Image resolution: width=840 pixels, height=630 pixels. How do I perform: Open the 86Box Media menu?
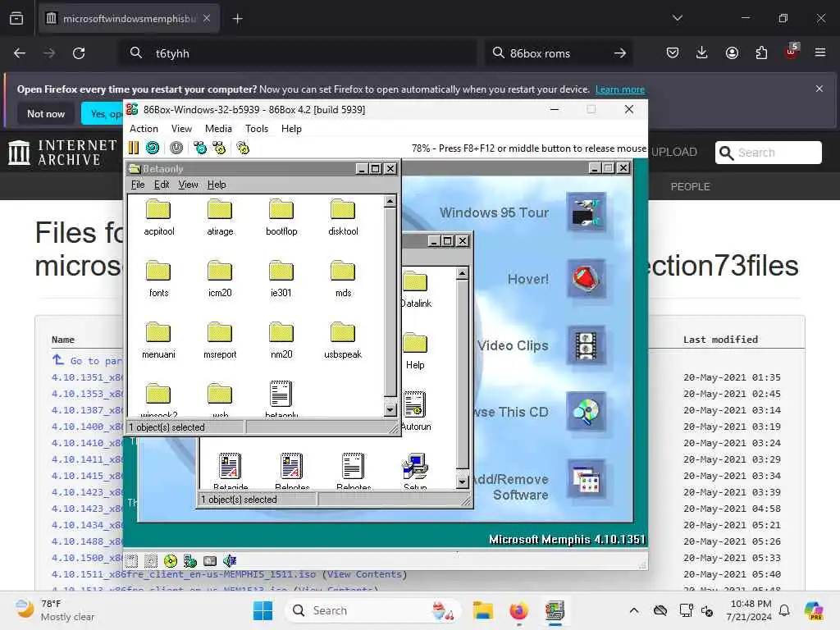218,129
